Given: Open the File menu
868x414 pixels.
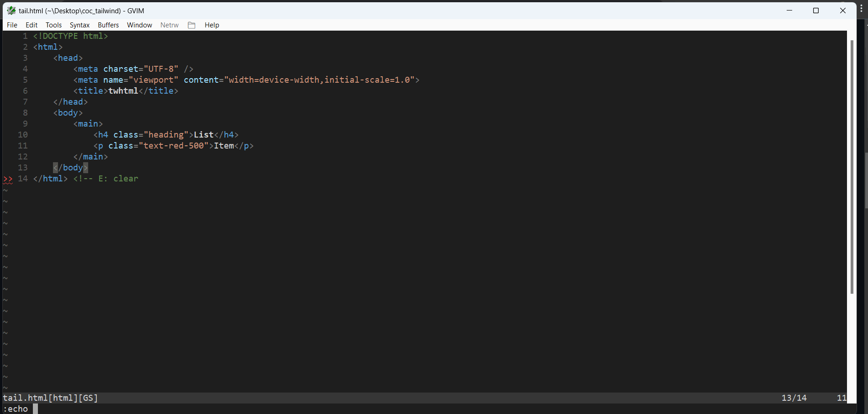Looking at the screenshot, I should click(12, 25).
